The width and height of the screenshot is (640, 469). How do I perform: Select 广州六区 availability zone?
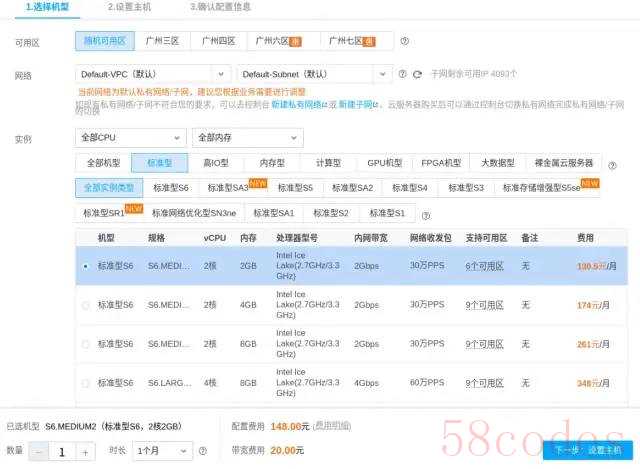[x=284, y=41]
